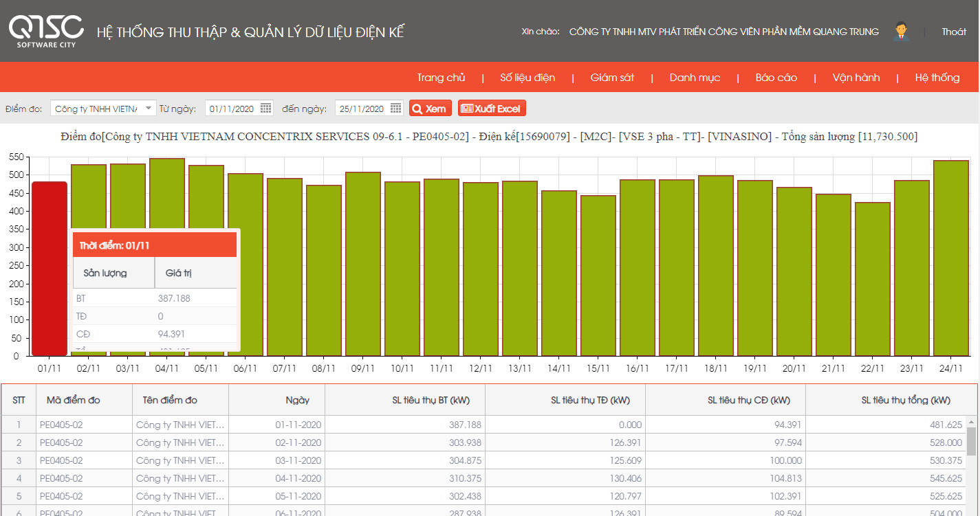The image size is (980, 516).
Task: Click BT value 387.188 in tooltip
Action: (x=174, y=298)
